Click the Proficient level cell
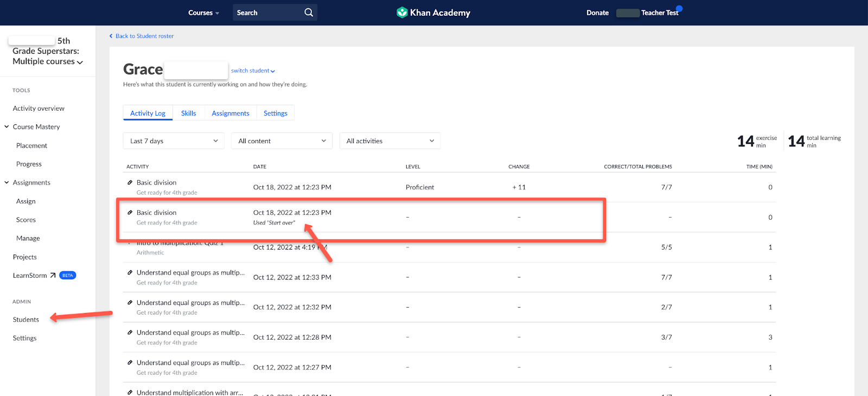 420,187
